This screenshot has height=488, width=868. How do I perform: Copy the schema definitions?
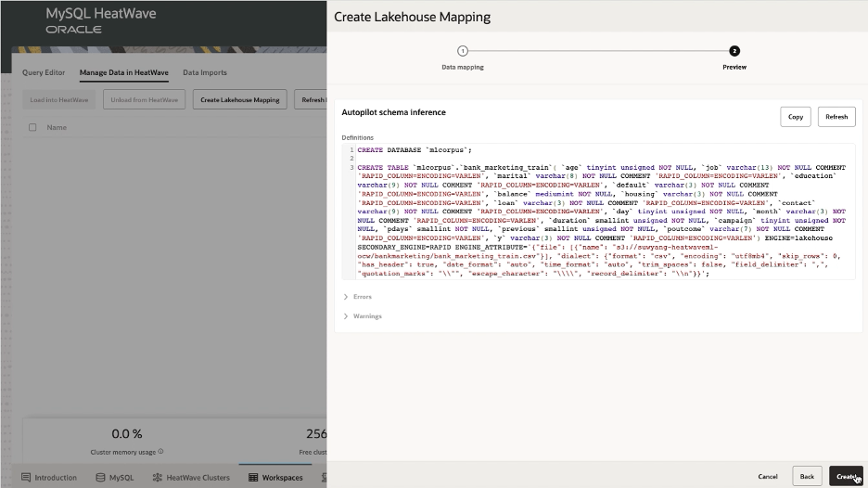796,117
